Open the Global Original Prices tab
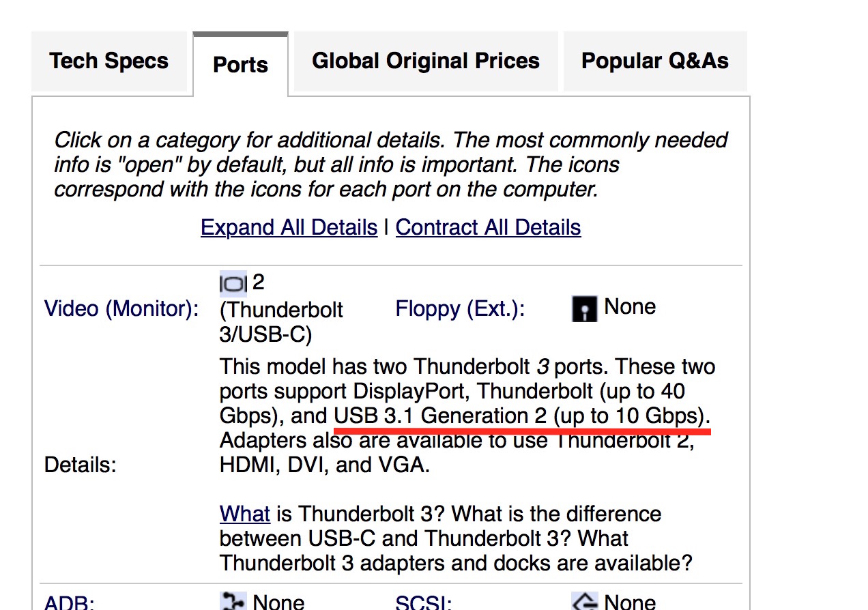 click(x=426, y=61)
